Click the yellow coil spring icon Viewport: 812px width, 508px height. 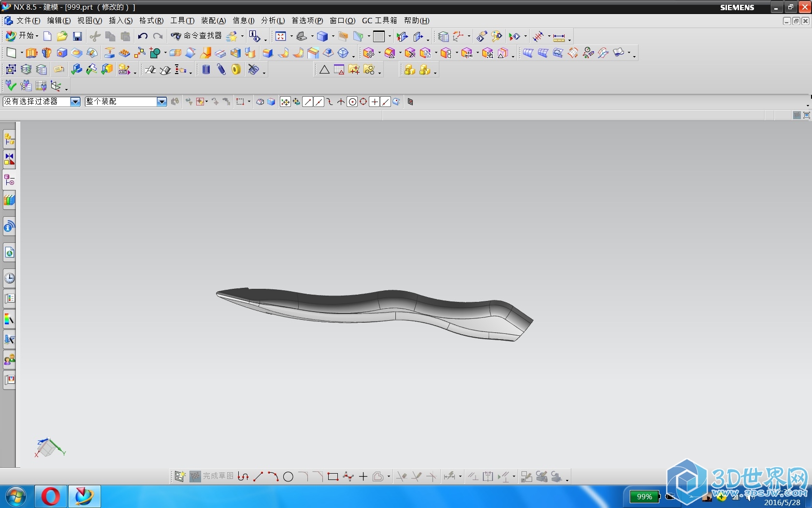click(236, 70)
